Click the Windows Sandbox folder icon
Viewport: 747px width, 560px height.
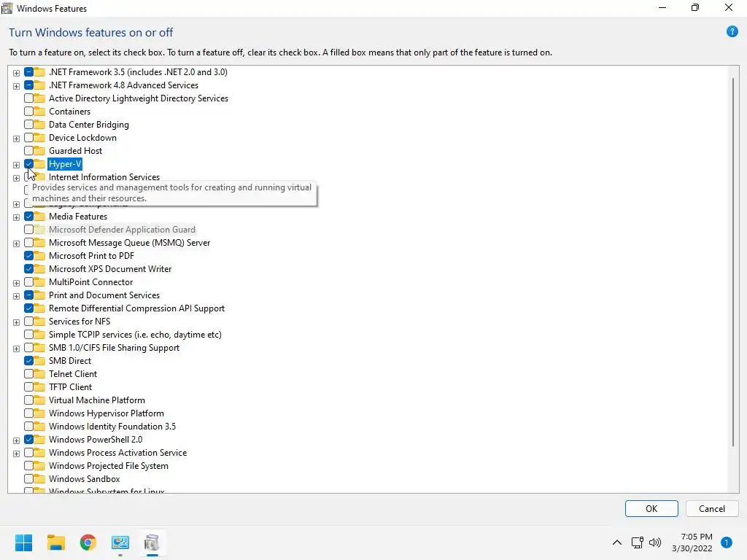pos(39,479)
